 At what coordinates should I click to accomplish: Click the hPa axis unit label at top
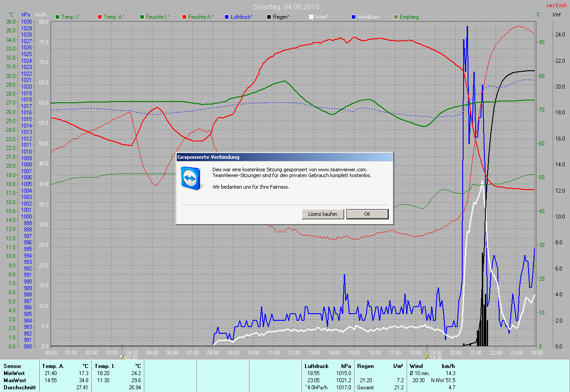[x=26, y=15]
